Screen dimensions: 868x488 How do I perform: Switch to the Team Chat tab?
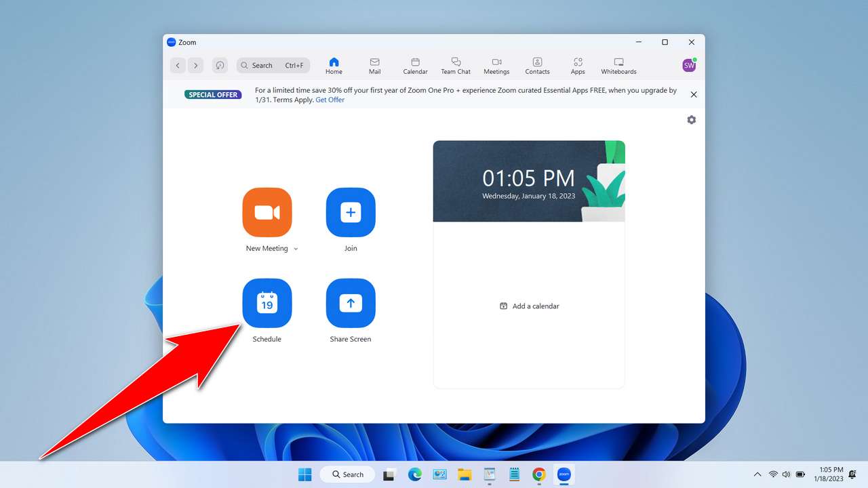tap(455, 64)
